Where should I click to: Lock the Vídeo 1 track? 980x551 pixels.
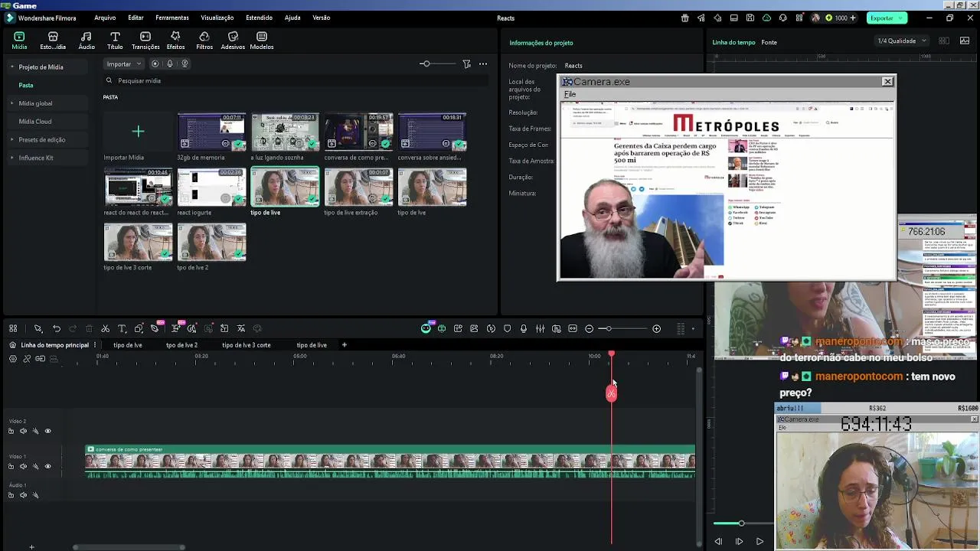pos(11,466)
